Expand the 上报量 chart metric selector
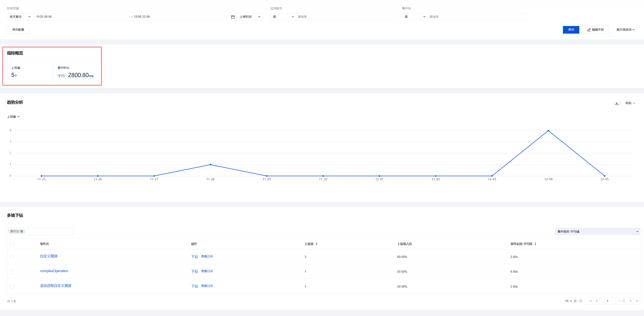Screen dimensions: 644x316 [x=13, y=117]
